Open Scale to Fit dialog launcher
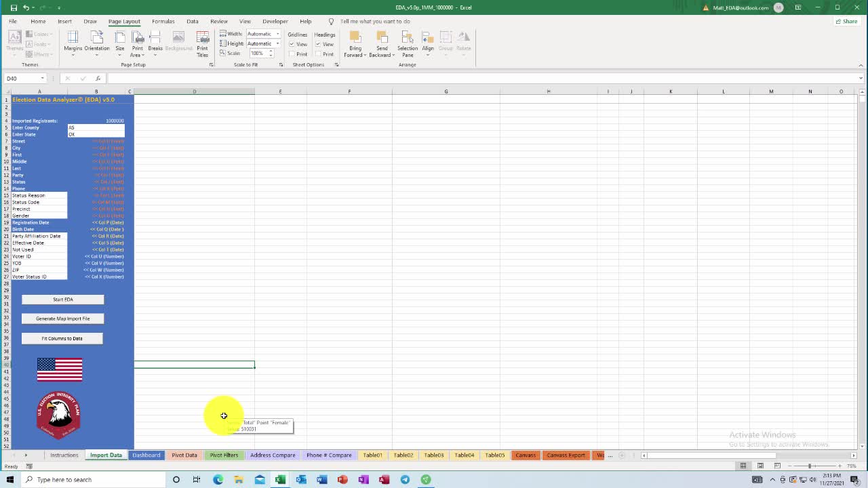 pyautogui.click(x=281, y=65)
